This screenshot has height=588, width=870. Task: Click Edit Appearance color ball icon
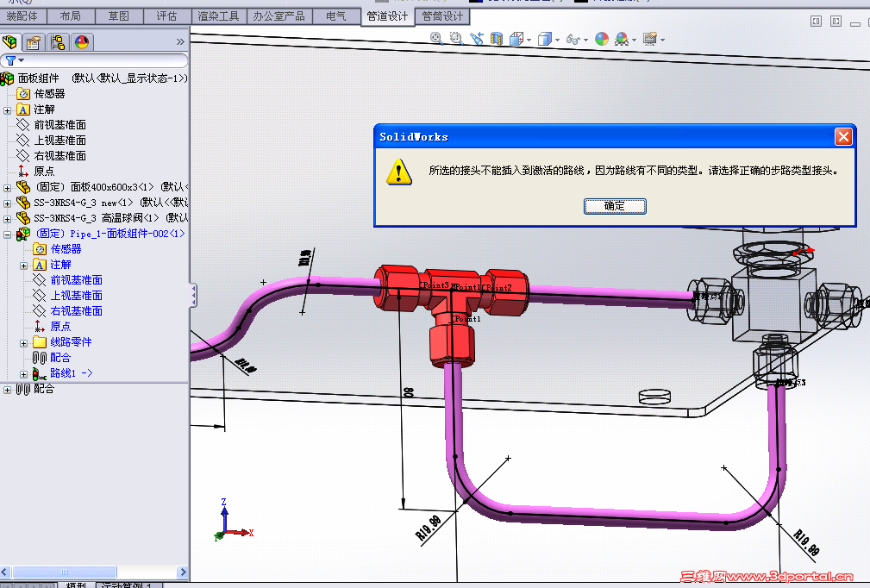[x=602, y=38]
